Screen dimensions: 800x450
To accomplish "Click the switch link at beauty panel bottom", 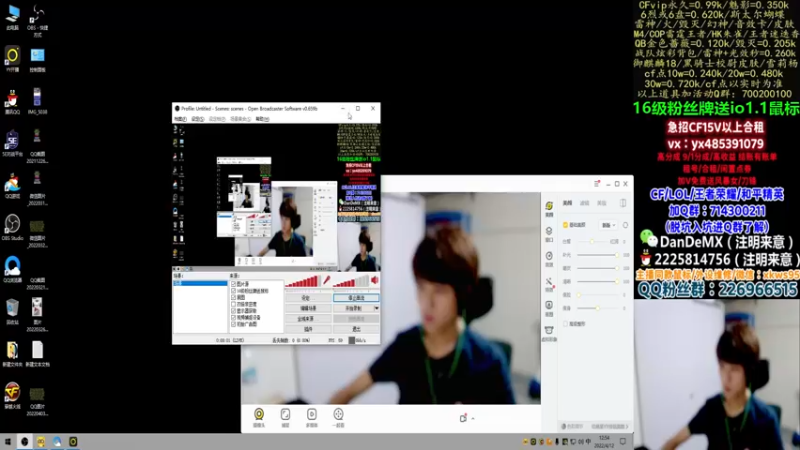I will pos(610,427).
